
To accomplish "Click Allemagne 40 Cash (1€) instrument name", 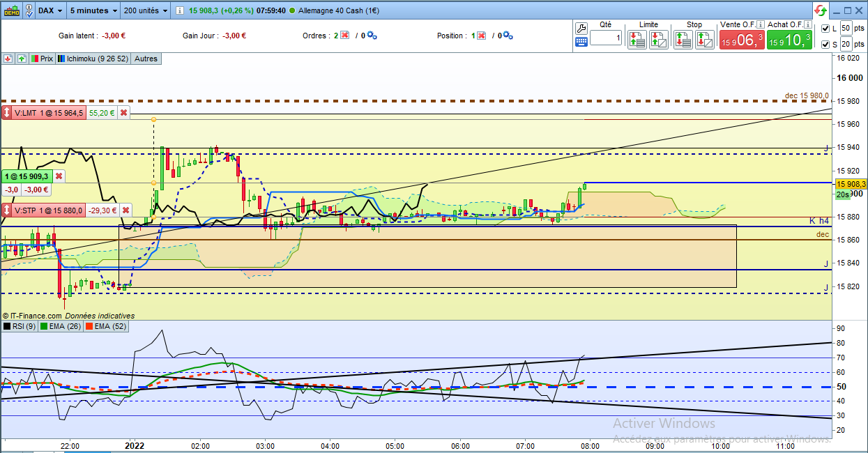I will coord(337,10).
